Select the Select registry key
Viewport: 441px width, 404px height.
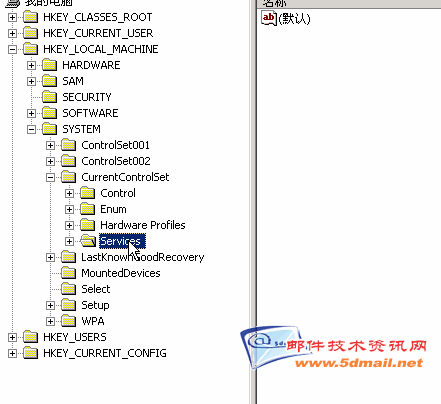point(96,289)
